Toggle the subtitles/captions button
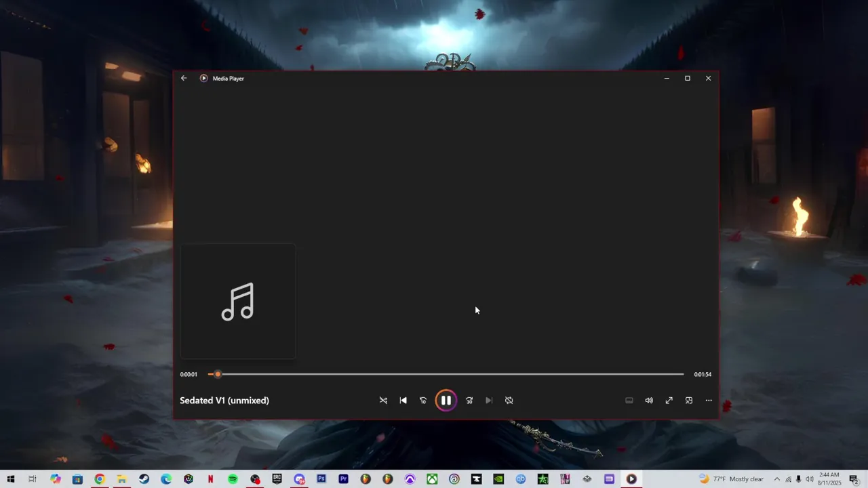Viewport: 868px width, 488px height. click(629, 401)
